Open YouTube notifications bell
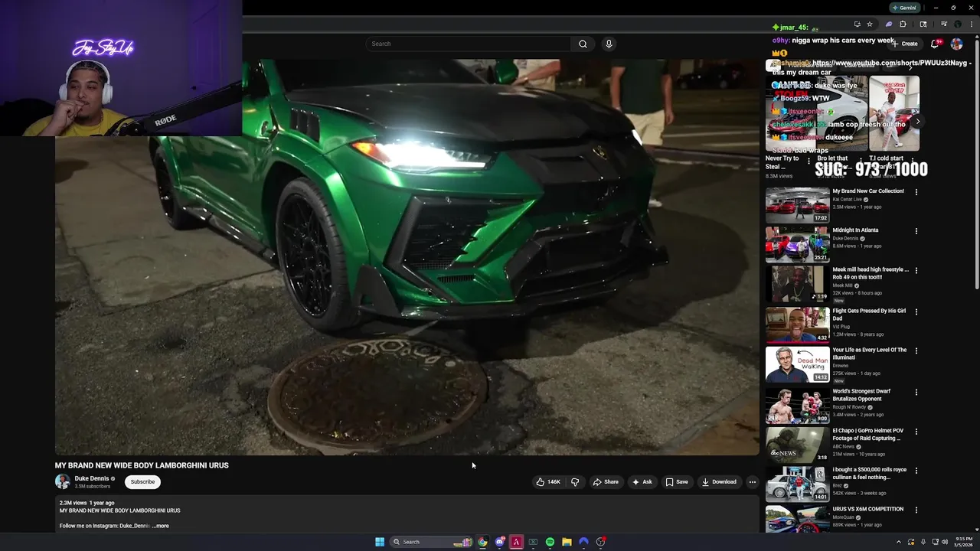Viewport: 980px width, 551px height. tap(935, 44)
